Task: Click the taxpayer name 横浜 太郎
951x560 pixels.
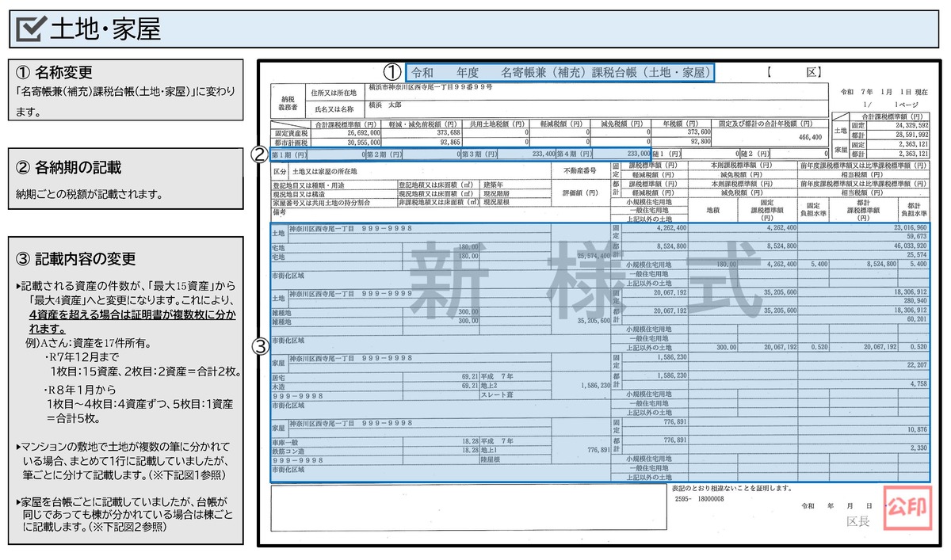Action: [385, 105]
